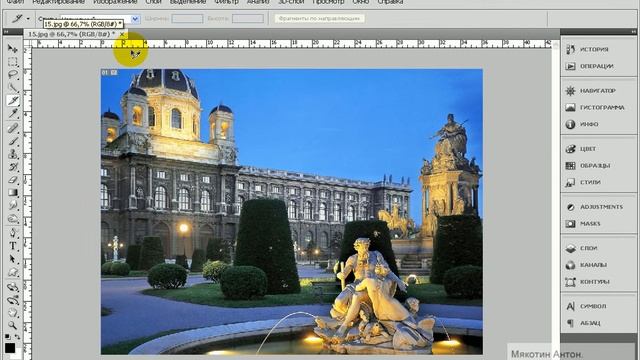
Task: Open the Окно menu
Action: pos(360,2)
